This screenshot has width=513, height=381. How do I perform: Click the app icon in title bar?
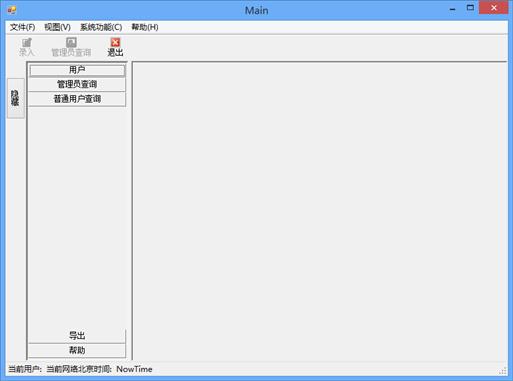pos(12,10)
